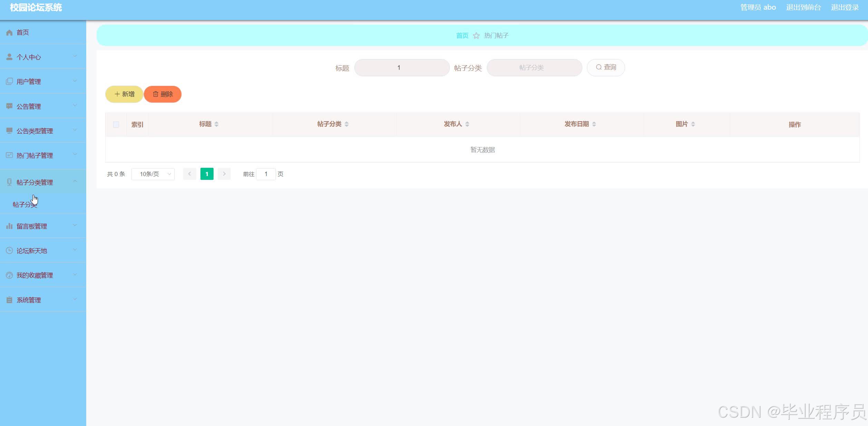Click the home icon beside 首页
Image resolution: width=868 pixels, height=426 pixels.
pyautogui.click(x=9, y=32)
